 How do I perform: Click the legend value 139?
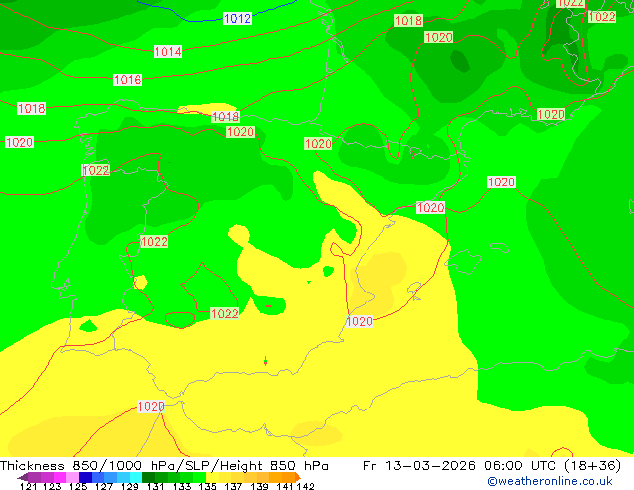pos(259,486)
